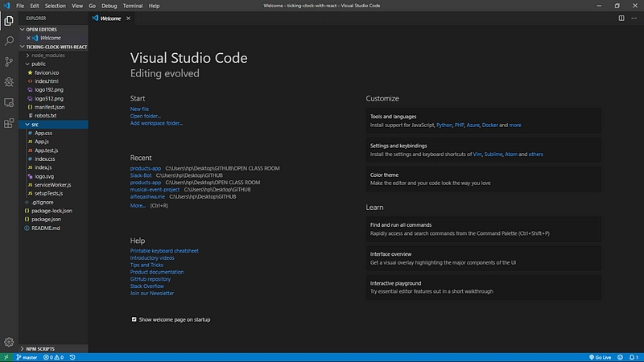The image size is (644, 362).
Task: Open errors and warnings count in status bar
Action: (x=53, y=357)
